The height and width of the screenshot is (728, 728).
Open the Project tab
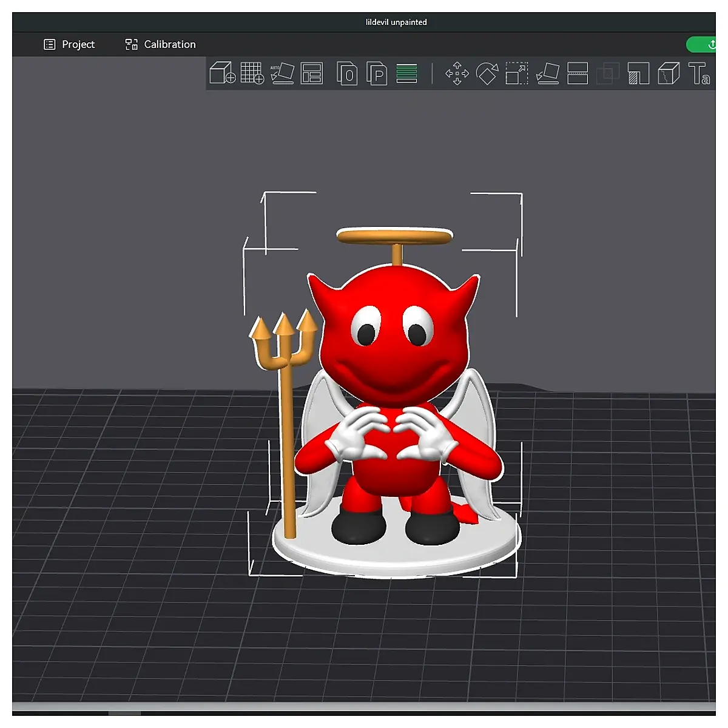click(69, 44)
